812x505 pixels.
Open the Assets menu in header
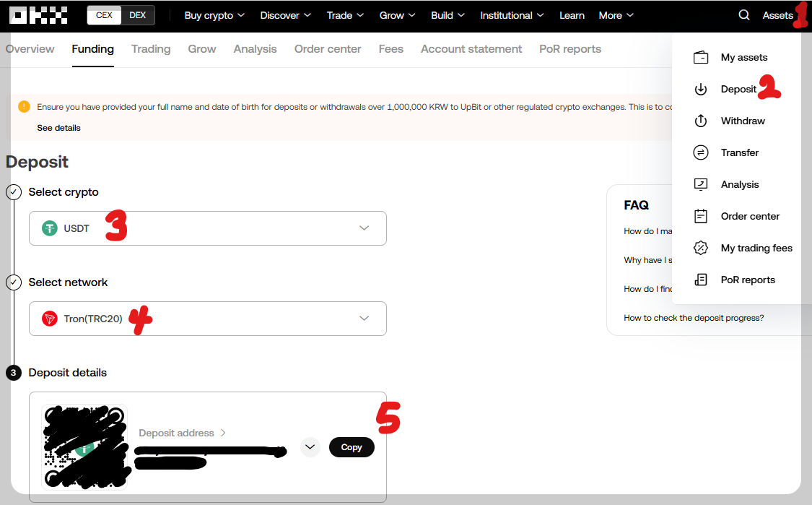tap(777, 16)
